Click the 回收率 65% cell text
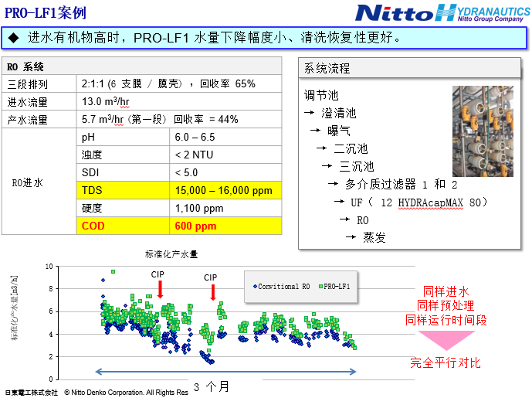 pos(227,83)
